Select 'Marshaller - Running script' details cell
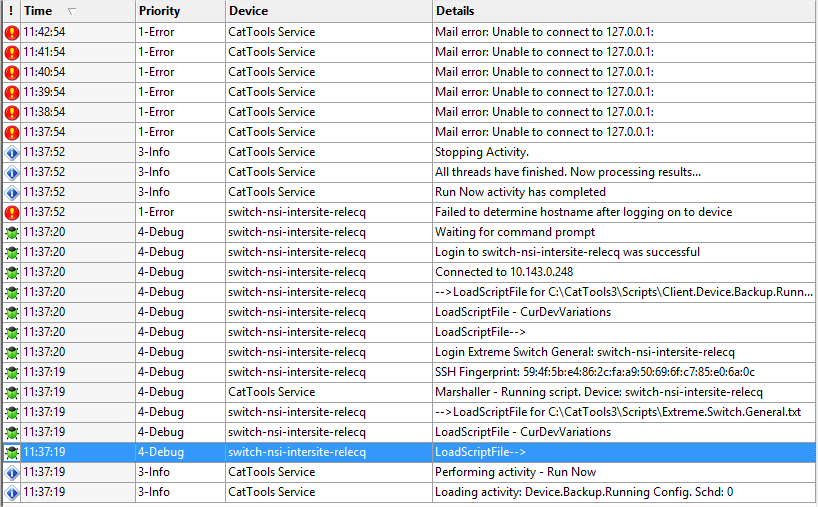 [x=624, y=392]
